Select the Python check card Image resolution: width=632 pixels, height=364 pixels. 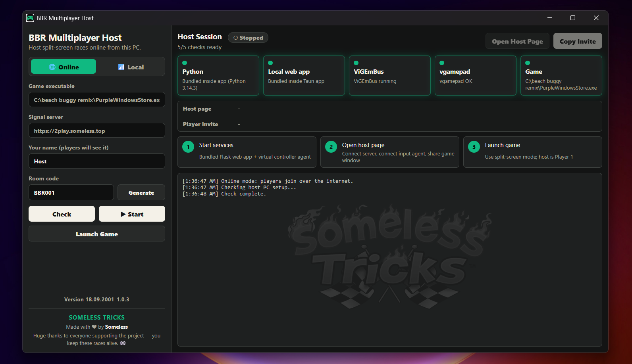coord(218,75)
